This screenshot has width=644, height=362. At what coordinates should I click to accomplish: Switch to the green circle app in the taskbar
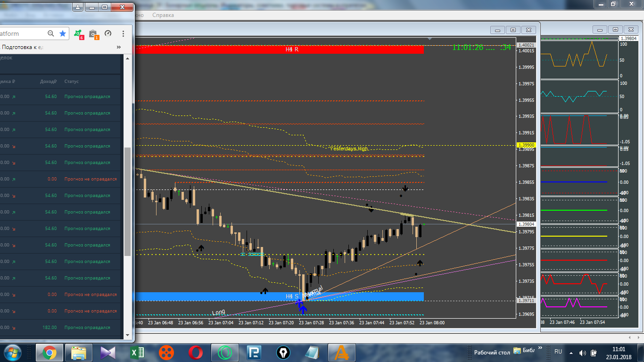[225, 352]
